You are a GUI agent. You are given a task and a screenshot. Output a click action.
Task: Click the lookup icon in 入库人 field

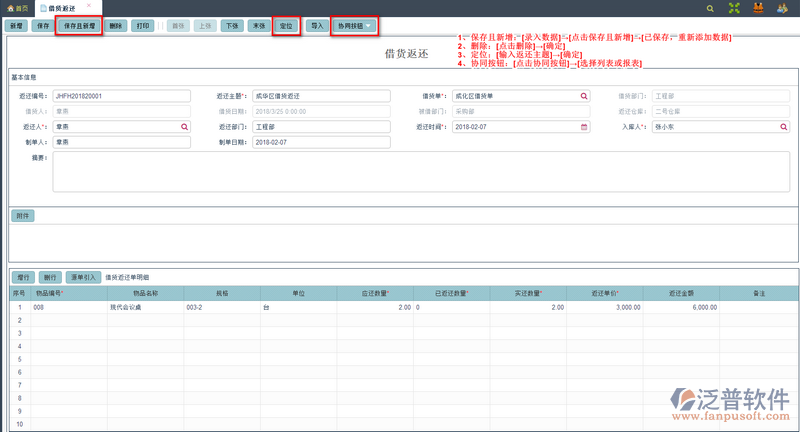tap(785, 127)
